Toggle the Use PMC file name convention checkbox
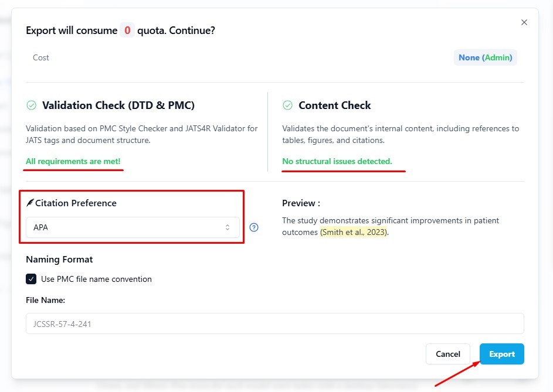This screenshot has width=553, height=392. (x=31, y=279)
